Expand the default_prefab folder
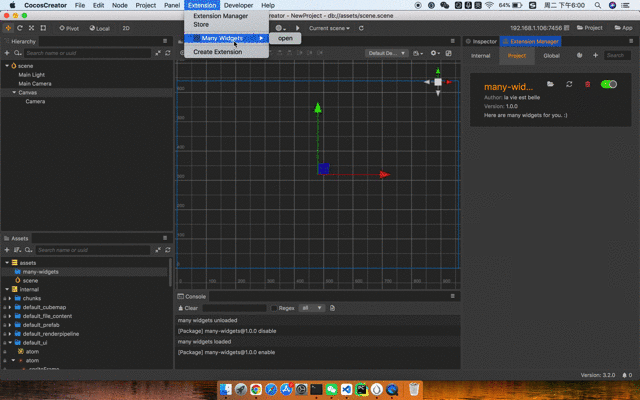Screen dimensions: 640x400 [10, 325]
